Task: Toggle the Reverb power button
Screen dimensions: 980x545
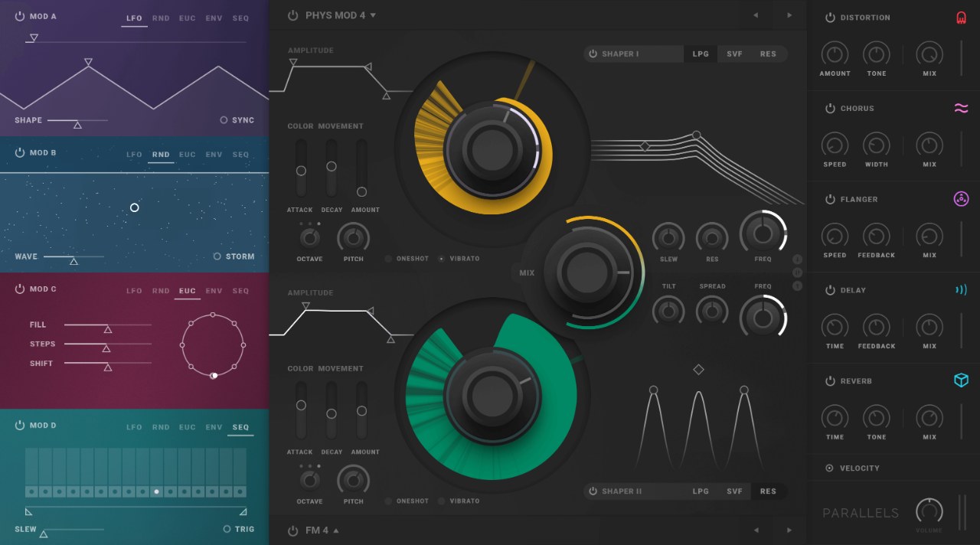Action: [x=829, y=380]
